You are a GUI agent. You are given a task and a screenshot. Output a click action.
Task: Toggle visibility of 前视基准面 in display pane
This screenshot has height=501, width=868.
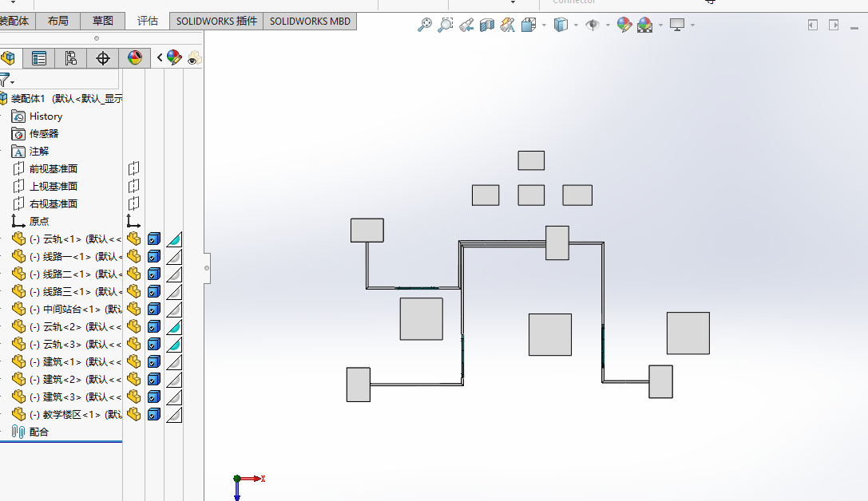pos(133,168)
